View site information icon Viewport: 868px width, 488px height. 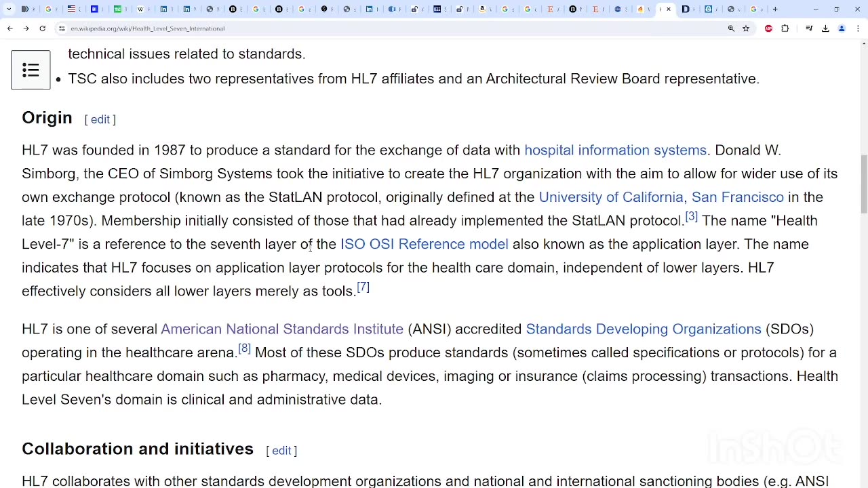[62, 28]
